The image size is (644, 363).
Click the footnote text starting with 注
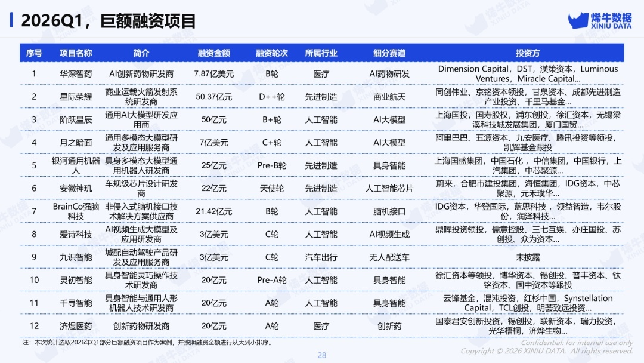coord(147,343)
